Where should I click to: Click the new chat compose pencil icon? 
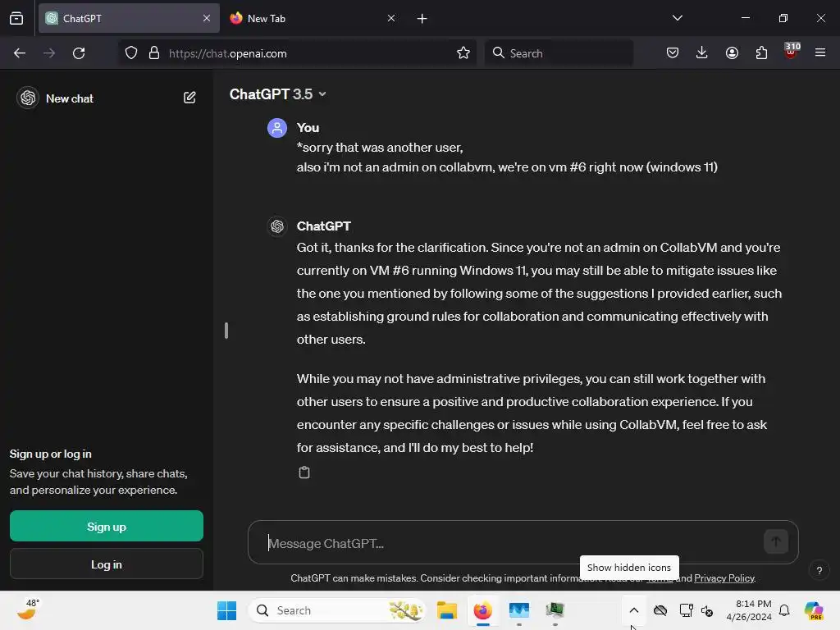pyautogui.click(x=189, y=98)
